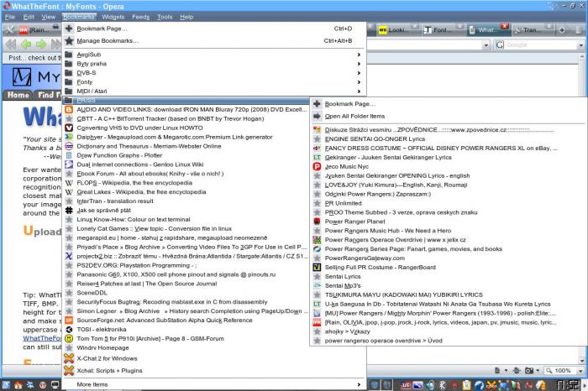Expand the Byty praha bookmark folder

[x=214, y=64]
